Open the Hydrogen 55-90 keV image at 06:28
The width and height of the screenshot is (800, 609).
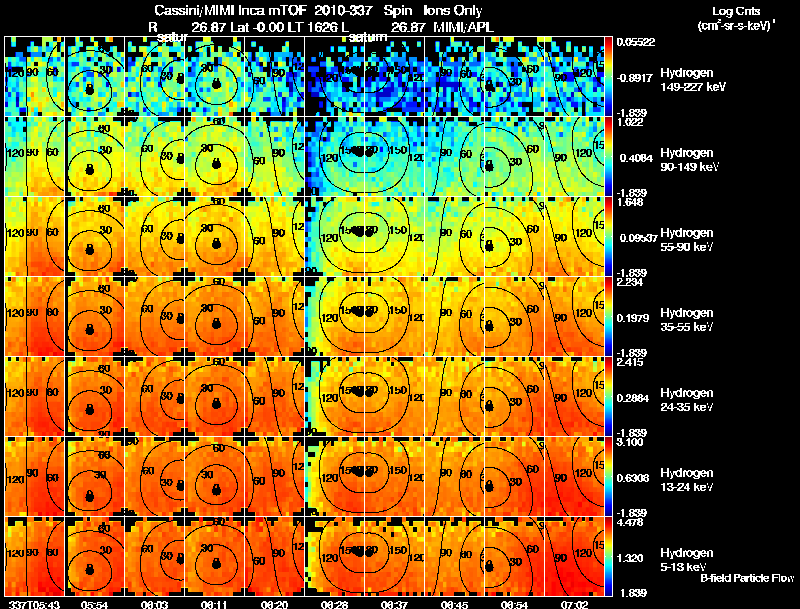(335, 237)
